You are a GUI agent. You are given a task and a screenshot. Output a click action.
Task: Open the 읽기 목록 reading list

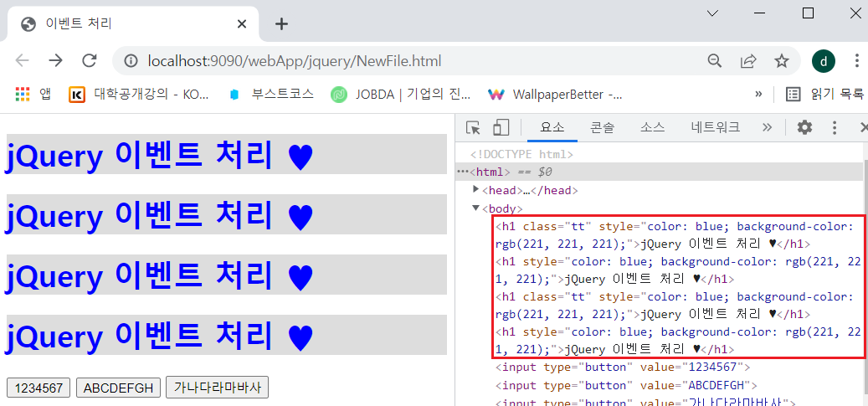coord(824,94)
